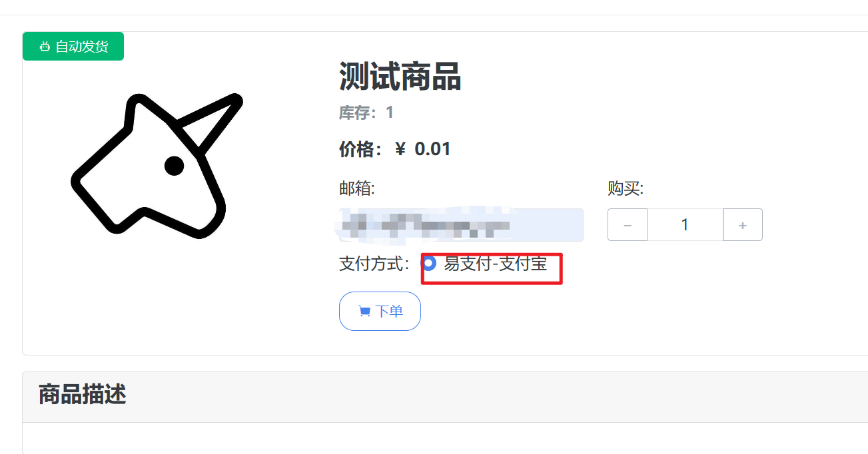The height and width of the screenshot is (454, 868).
Task: Click the blank area below 商品描述 header
Action: [445, 438]
